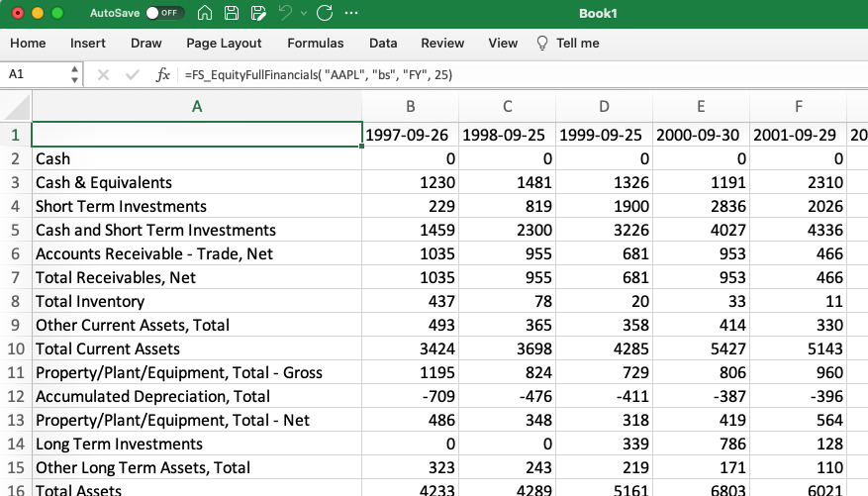
Task: Select row 10 header
Action: (16, 349)
